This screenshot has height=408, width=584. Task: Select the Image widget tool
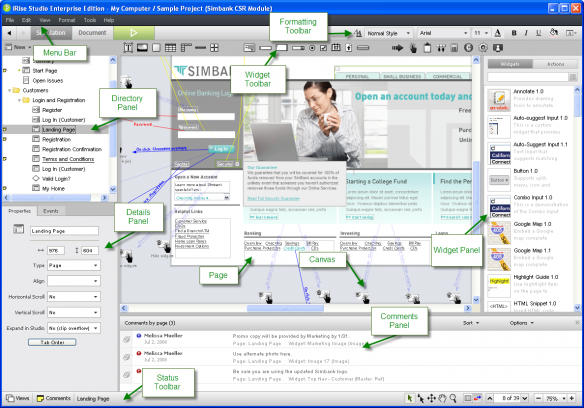coord(142,48)
